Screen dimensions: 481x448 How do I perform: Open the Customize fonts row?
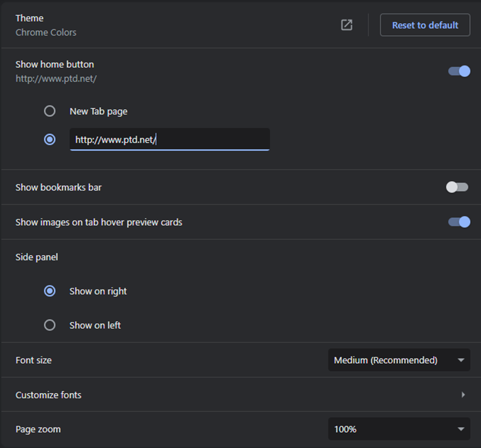click(x=241, y=395)
